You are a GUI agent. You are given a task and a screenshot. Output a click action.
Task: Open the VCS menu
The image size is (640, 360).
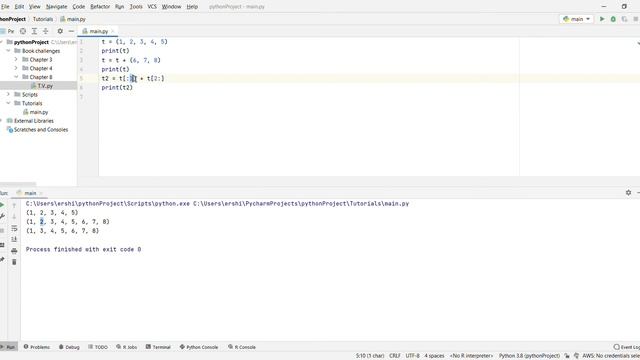(152, 7)
